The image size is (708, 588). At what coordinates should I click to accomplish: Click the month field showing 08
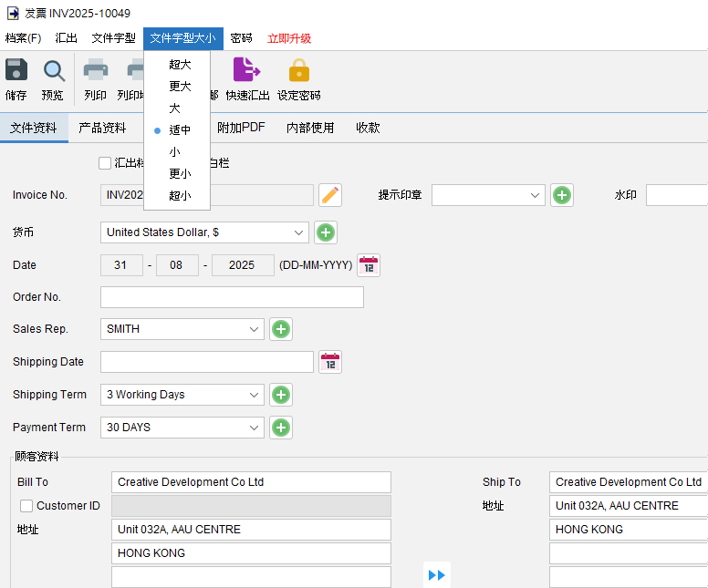pyautogui.click(x=177, y=265)
